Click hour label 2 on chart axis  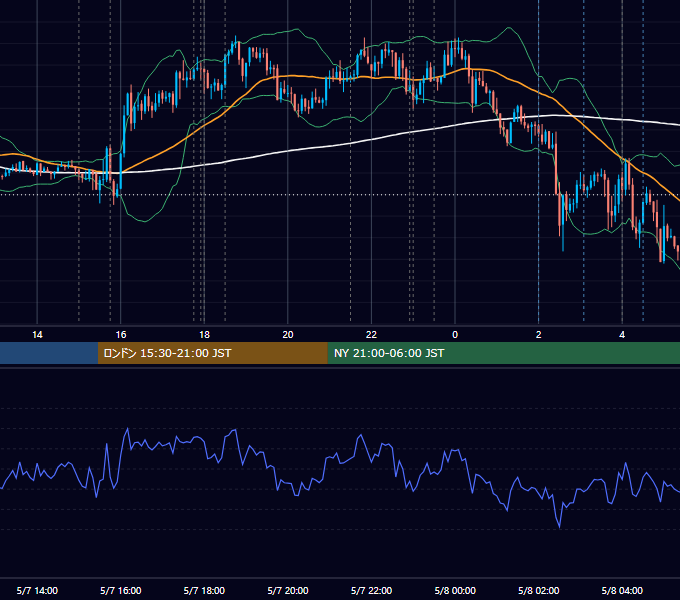[539, 335]
